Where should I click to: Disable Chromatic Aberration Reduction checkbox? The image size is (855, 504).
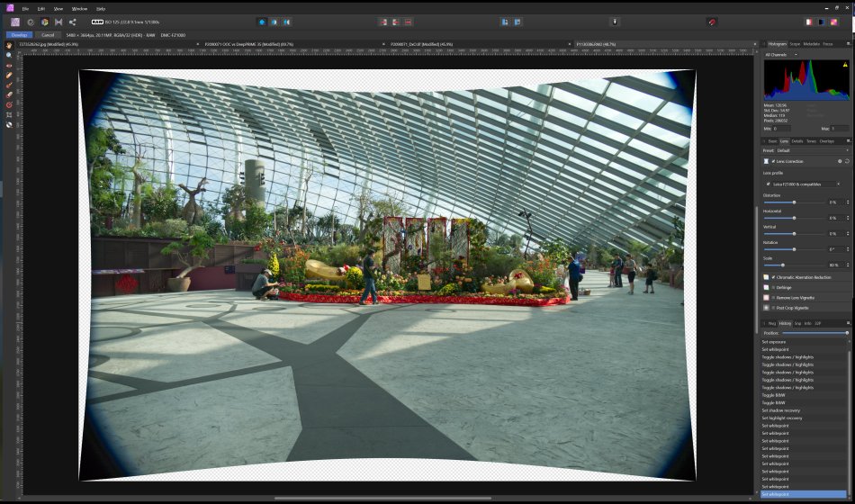point(773,277)
